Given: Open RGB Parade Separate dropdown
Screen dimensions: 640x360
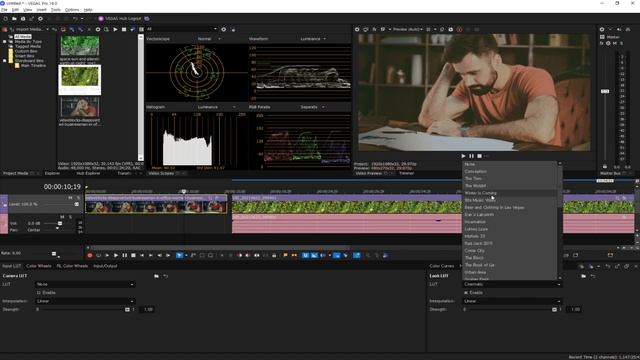Looking at the screenshot, I should pyautogui.click(x=312, y=107).
